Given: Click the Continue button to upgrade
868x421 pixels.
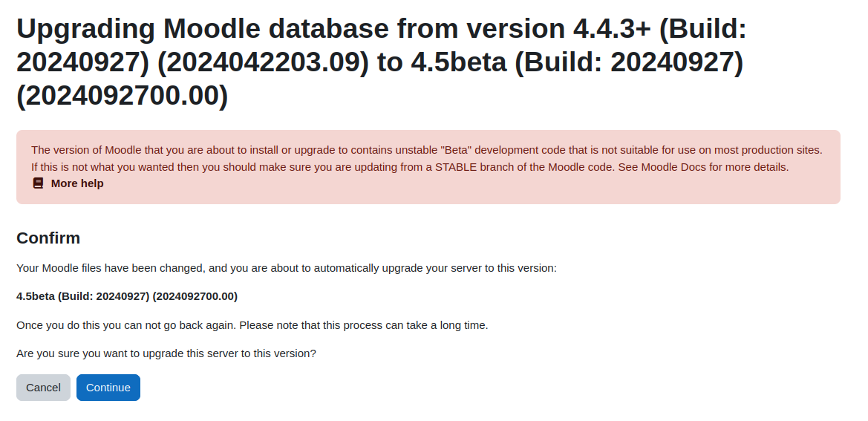Looking at the screenshot, I should click(x=108, y=388).
